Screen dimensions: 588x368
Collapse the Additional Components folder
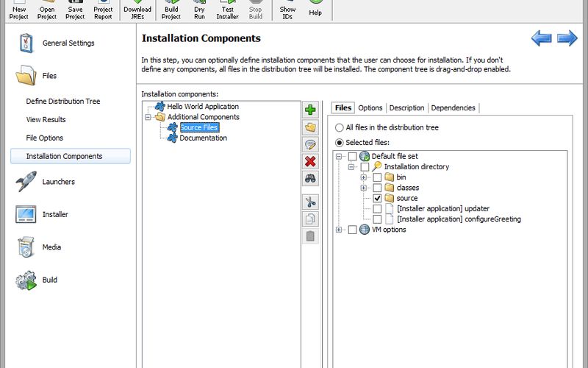[148, 117]
